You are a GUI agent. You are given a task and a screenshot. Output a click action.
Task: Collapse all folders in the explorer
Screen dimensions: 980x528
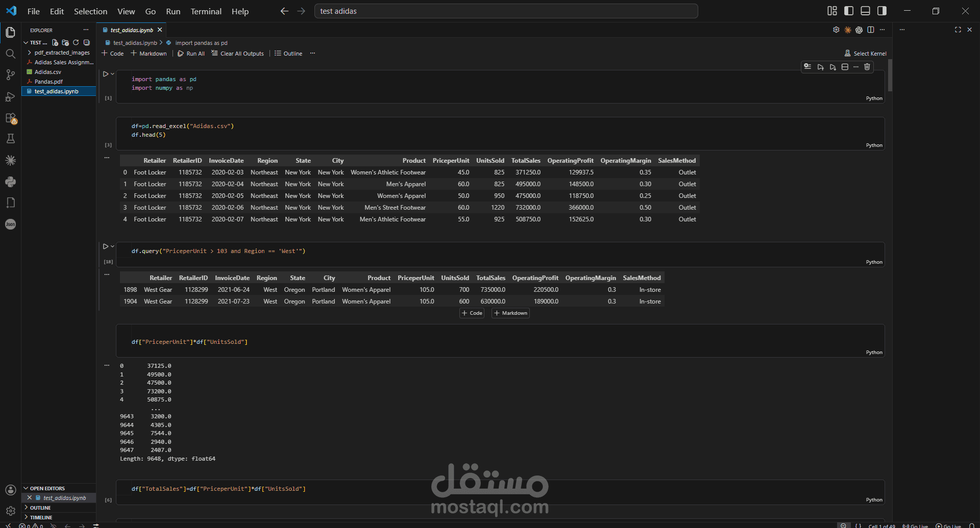(x=87, y=43)
